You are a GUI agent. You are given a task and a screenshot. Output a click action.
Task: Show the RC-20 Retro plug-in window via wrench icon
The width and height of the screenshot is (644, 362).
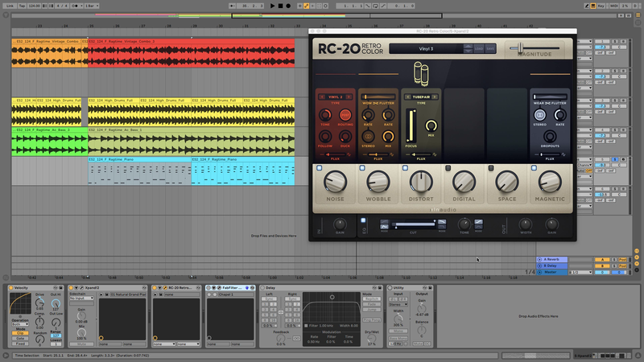pos(165,288)
